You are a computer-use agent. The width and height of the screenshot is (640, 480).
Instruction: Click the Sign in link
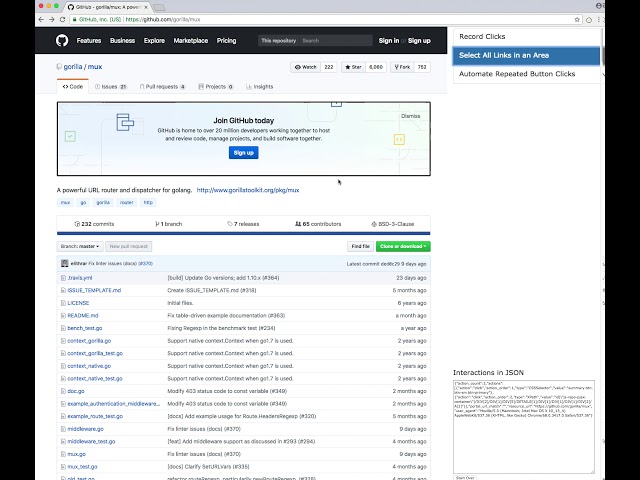point(389,40)
